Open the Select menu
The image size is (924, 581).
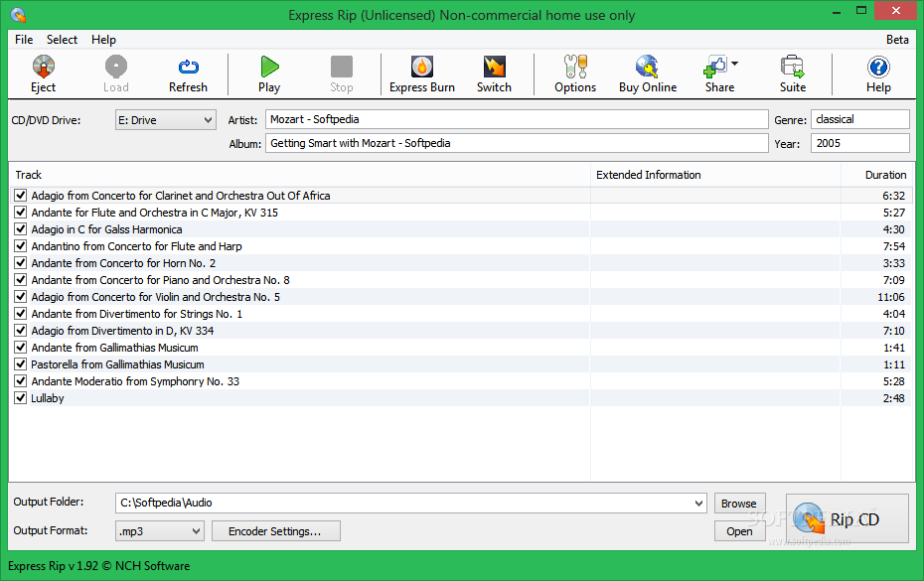[62, 40]
